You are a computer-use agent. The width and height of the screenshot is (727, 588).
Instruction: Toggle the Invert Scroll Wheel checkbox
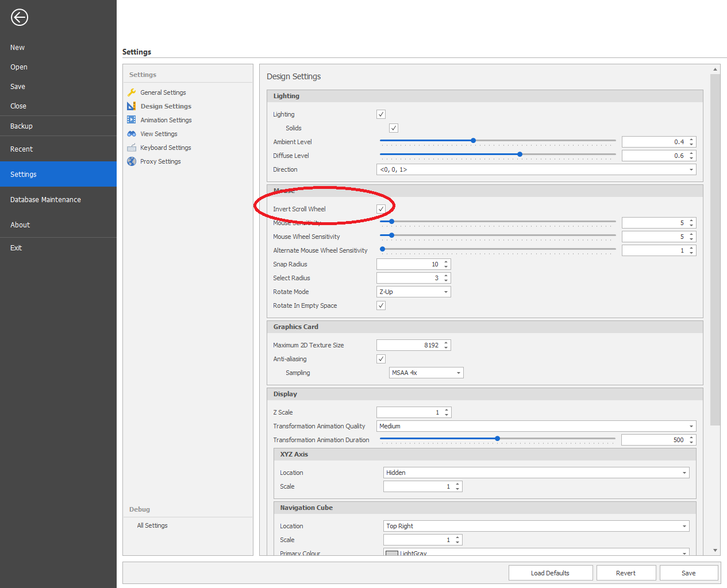pos(381,209)
